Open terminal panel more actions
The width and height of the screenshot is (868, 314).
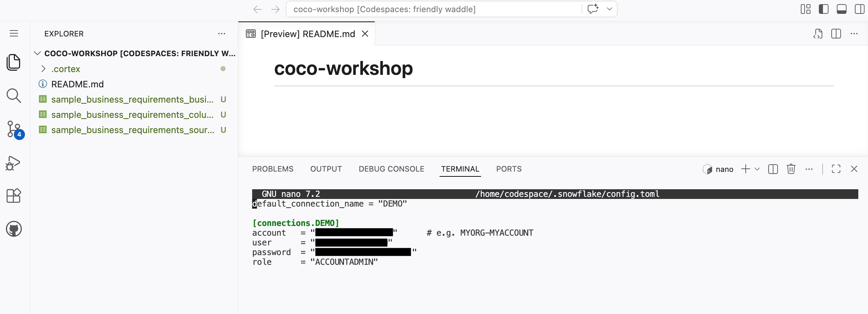click(809, 169)
